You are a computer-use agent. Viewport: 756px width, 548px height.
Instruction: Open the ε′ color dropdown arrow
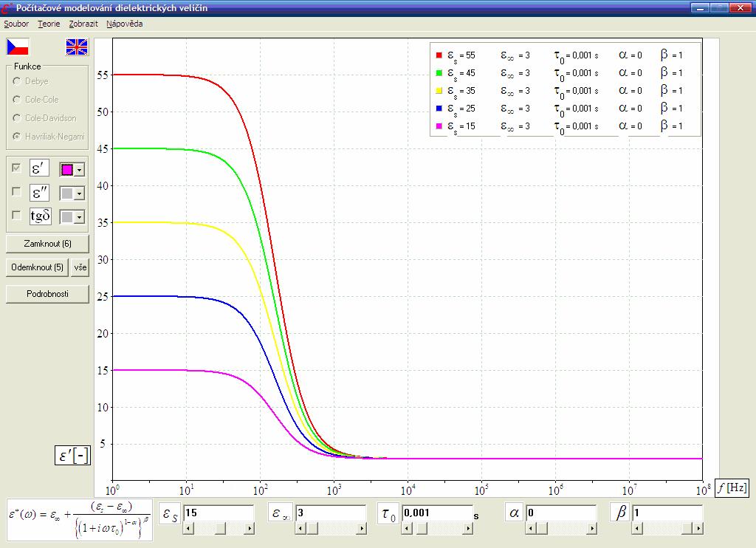pos(80,169)
